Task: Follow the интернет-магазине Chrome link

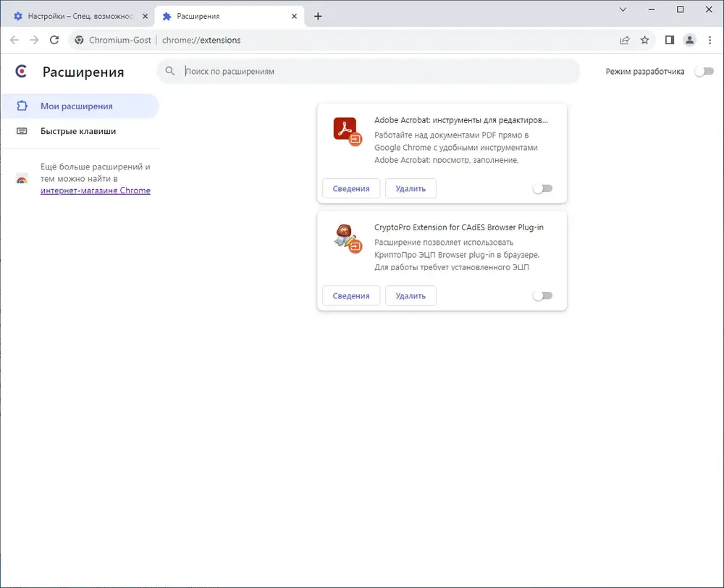Action: pos(95,190)
